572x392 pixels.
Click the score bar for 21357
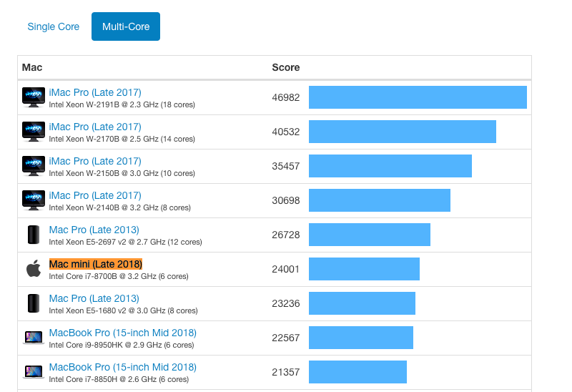coord(357,372)
